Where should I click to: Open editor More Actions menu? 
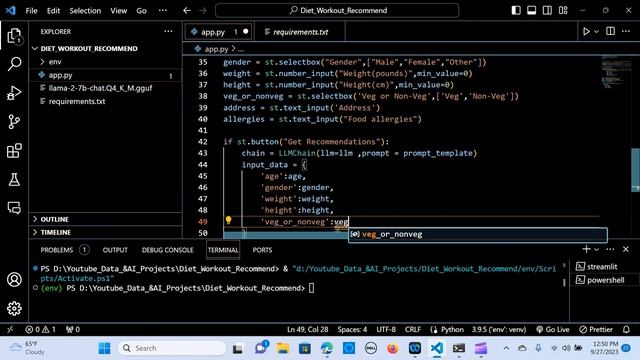tap(626, 31)
